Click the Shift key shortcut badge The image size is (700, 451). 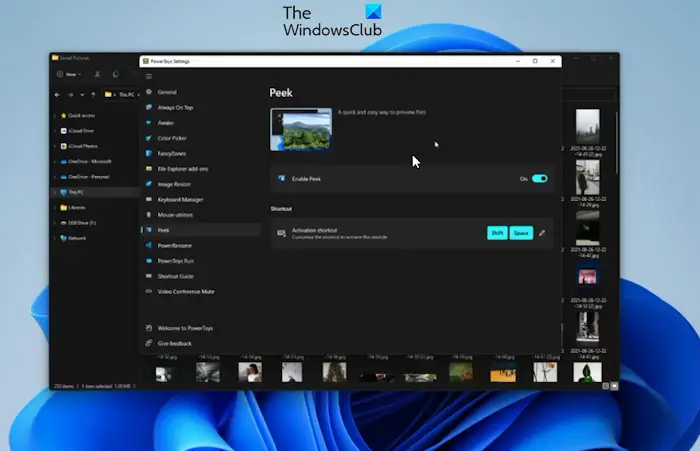click(x=497, y=233)
